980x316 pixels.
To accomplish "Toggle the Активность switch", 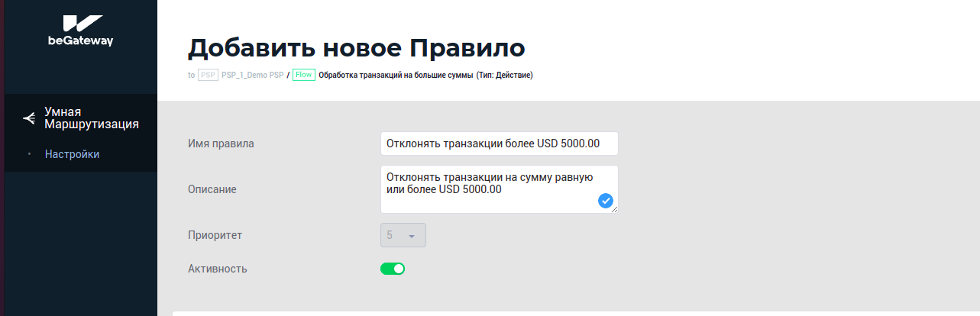I will click(393, 269).
